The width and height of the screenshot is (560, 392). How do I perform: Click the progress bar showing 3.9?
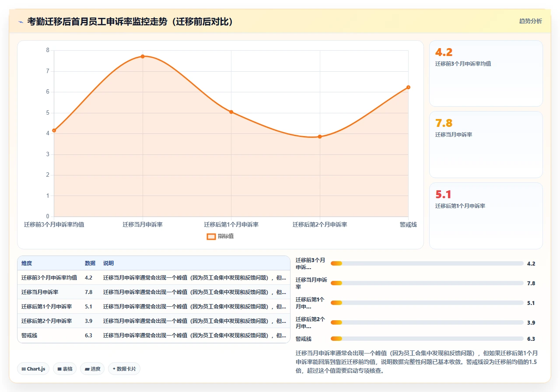pos(427,322)
